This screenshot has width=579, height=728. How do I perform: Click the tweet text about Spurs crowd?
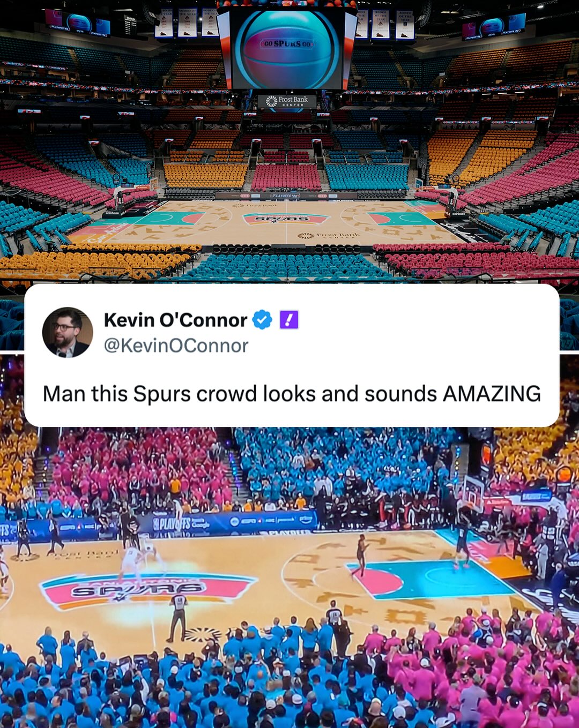(292, 394)
